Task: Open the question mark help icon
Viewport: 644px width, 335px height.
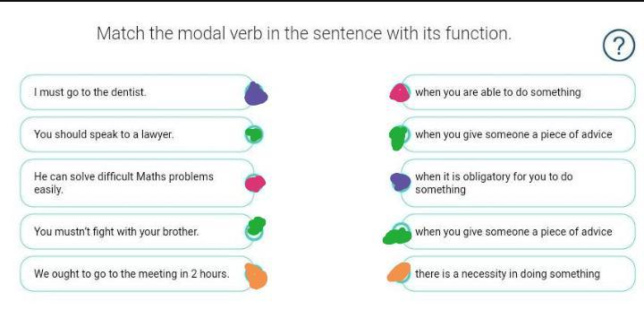Action: (619, 46)
